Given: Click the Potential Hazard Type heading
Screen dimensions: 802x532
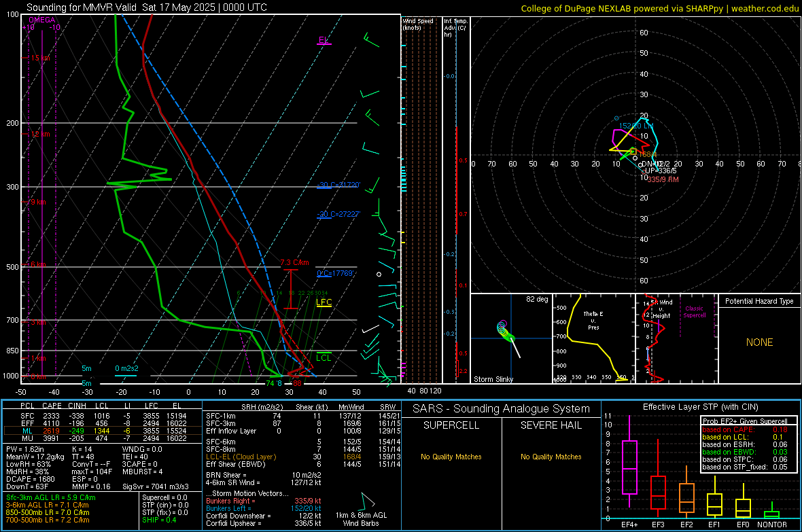Looking at the screenshot, I should 760,301.
